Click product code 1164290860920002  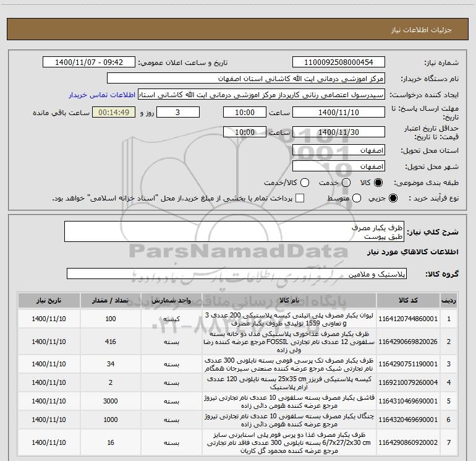(408, 442)
